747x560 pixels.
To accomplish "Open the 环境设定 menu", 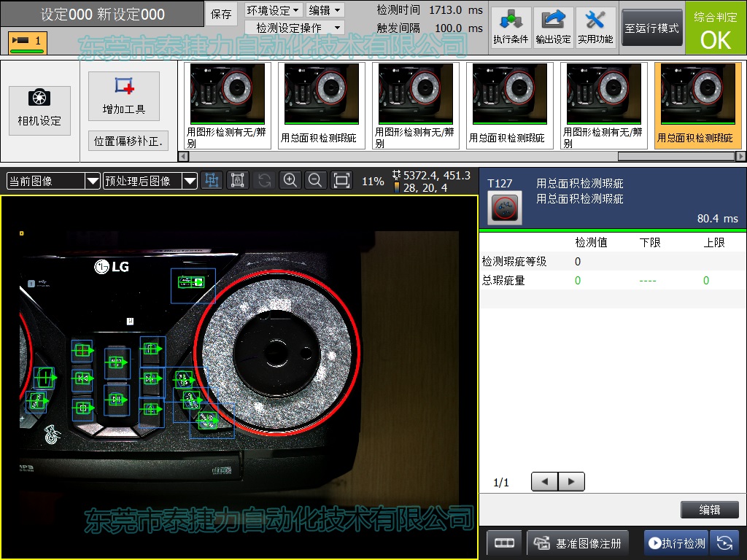I will [273, 10].
